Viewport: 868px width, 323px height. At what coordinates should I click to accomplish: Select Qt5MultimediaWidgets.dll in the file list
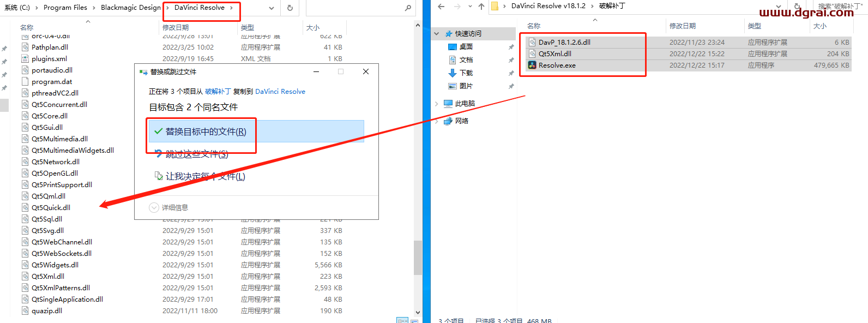click(73, 150)
